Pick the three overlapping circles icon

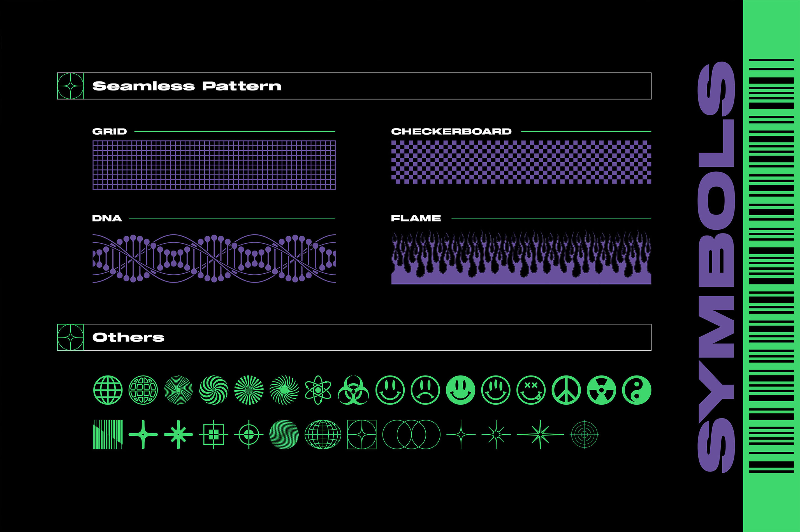tap(411, 434)
